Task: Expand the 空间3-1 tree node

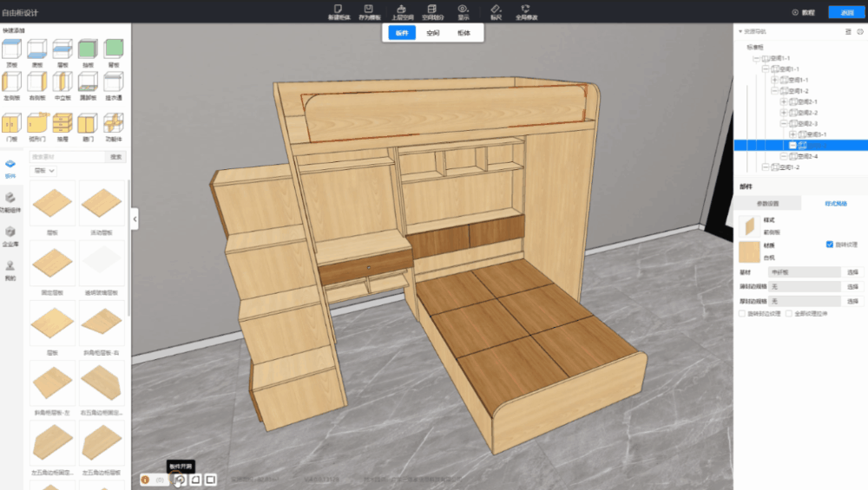Action: pos(792,134)
